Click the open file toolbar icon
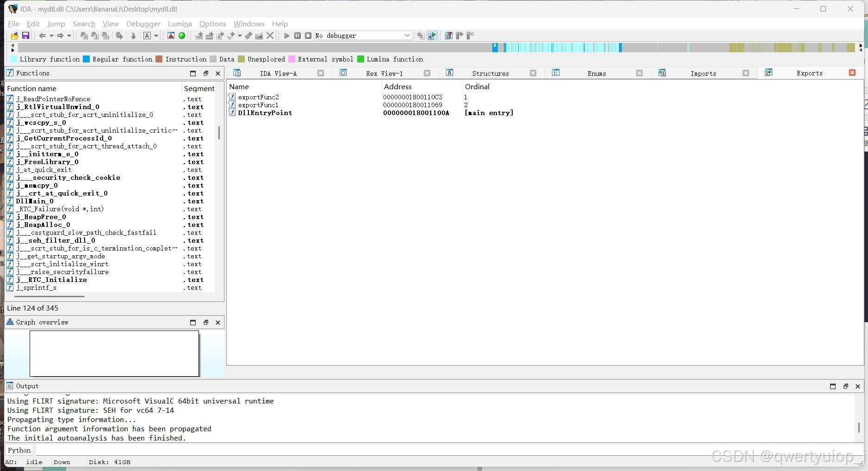Image resolution: width=868 pixels, height=471 pixels. coord(15,36)
